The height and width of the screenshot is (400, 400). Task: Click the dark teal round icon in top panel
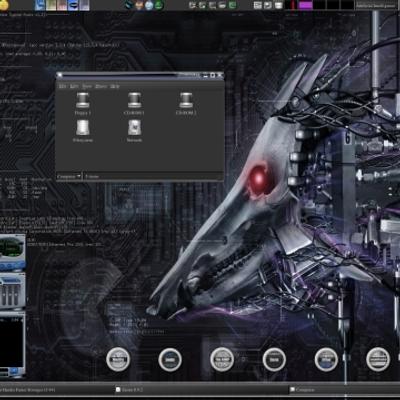(x=129, y=5)
